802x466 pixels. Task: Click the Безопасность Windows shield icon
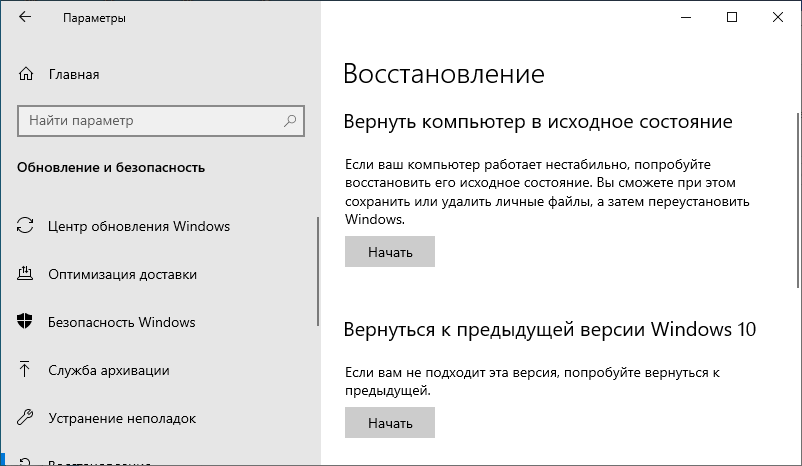pyautogui.click(x=26, y=322)
